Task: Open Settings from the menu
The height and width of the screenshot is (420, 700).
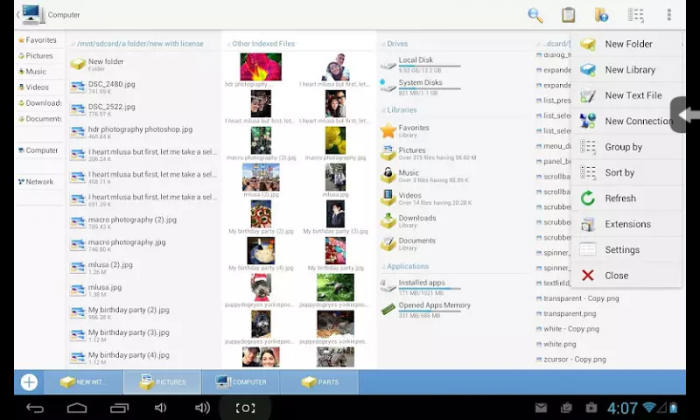Action: (x=621, y=250)
